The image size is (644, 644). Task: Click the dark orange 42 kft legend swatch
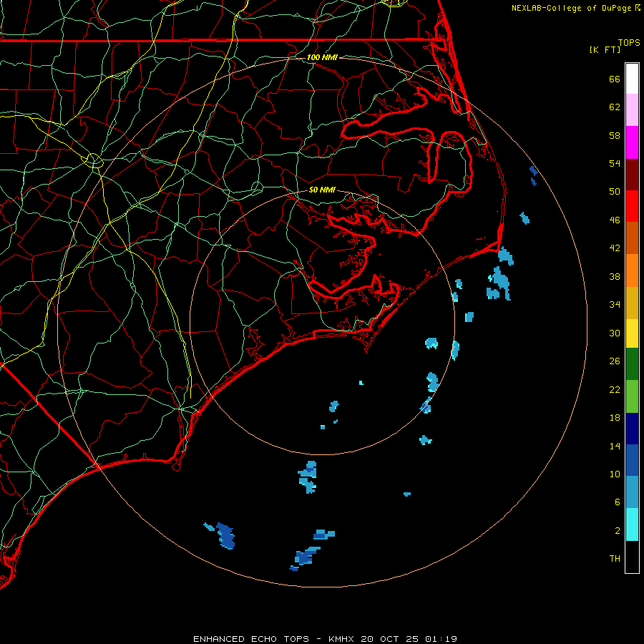pyautogui.click(x=632, y=238)
